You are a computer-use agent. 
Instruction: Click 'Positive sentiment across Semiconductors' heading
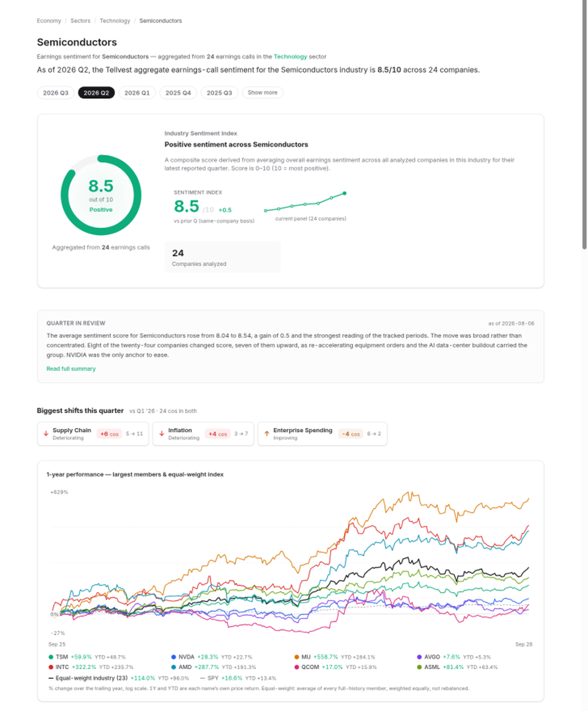coord(237,145)
